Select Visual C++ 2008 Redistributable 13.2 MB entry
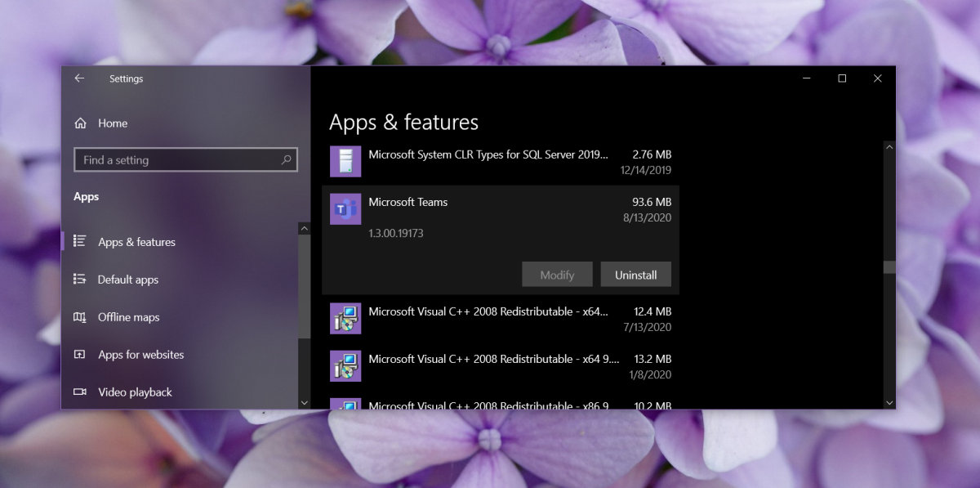Screen dimensions: 980x488 point(501,366)
